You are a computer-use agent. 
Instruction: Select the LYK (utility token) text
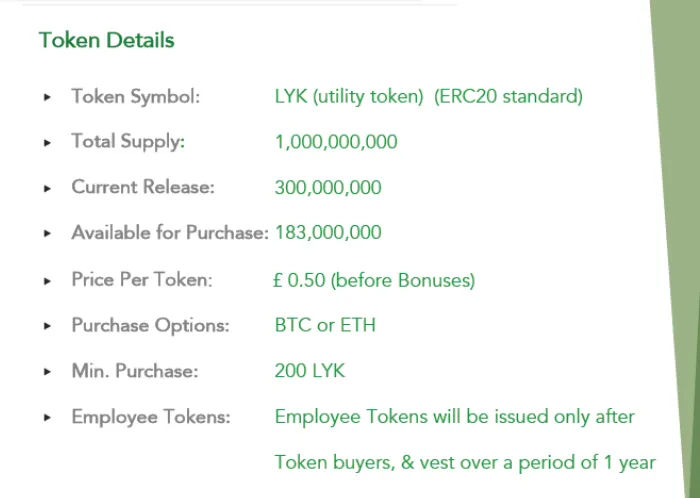click(349, 96)
